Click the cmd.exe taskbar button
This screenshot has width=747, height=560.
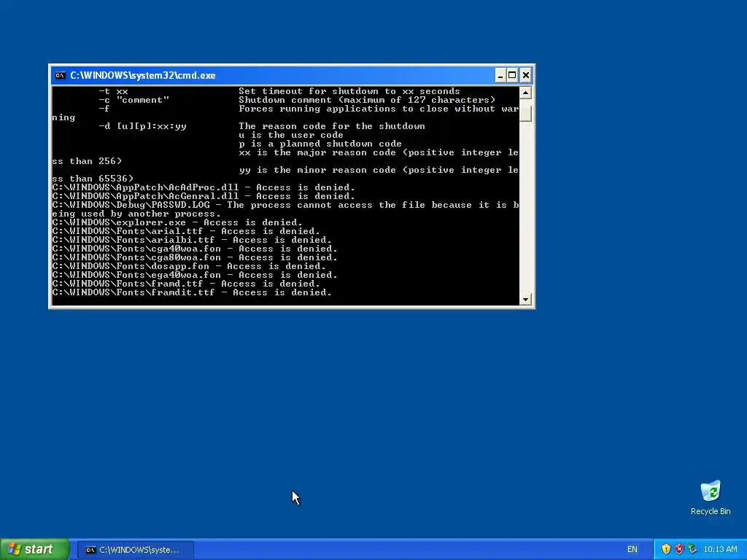coord(135,550)
